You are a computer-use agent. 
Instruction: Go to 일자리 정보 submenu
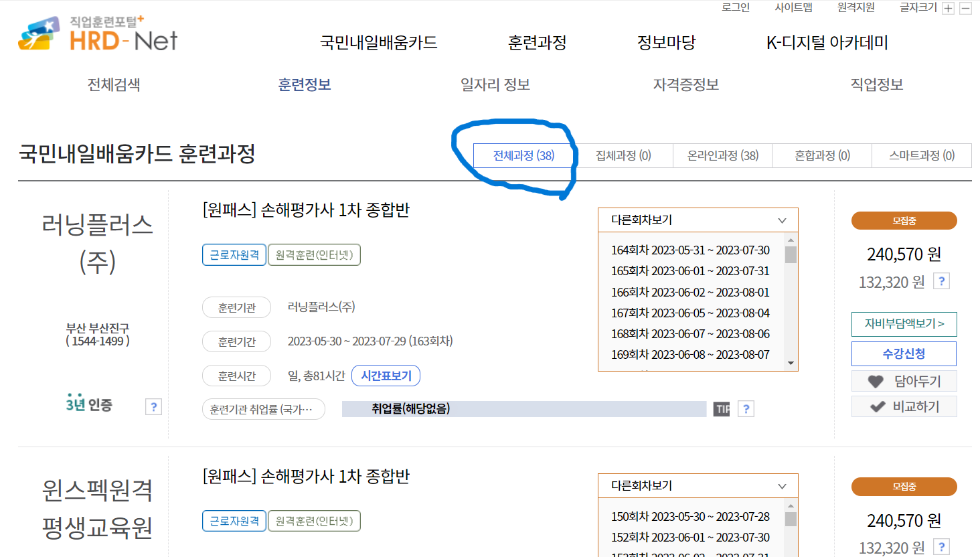pyautogui.click(x=495, y=85)
